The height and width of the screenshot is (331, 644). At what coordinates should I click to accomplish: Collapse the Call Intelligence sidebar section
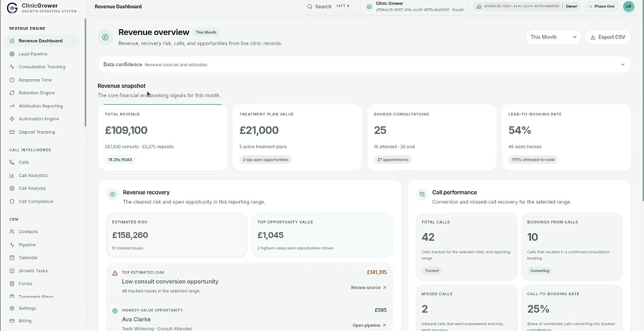click(x=73, y=150)
